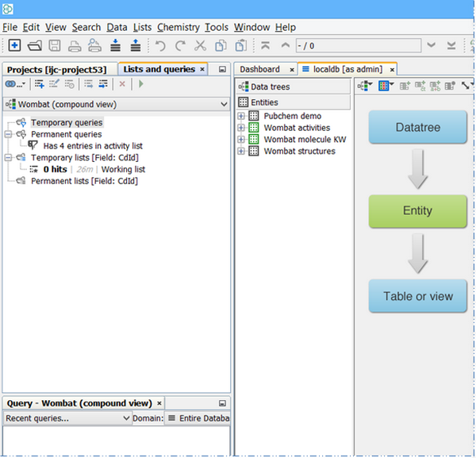The height and width of the screenshot is (458, 476).
Task: Switch to the Dashboard tab
Action: coord(259,69)
